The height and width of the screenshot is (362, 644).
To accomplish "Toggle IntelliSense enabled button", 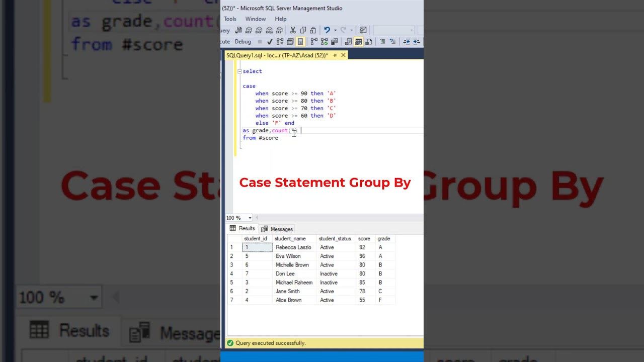I will coord(300,42).
